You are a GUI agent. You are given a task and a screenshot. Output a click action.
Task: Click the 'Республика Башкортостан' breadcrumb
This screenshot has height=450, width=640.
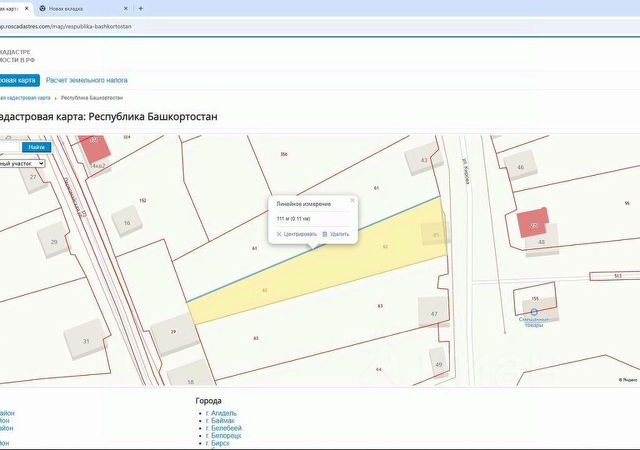pos(92,98)
